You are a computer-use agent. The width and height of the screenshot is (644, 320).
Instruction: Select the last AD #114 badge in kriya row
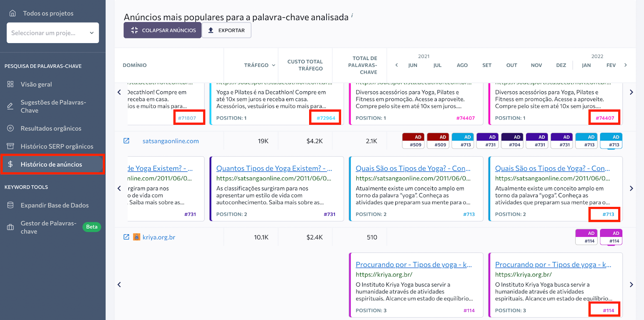click(x=611, y=237)
